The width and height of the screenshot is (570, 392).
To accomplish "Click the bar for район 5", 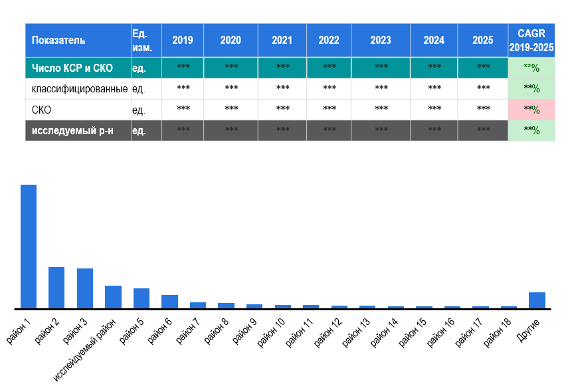I will click(x=142, y=298).
